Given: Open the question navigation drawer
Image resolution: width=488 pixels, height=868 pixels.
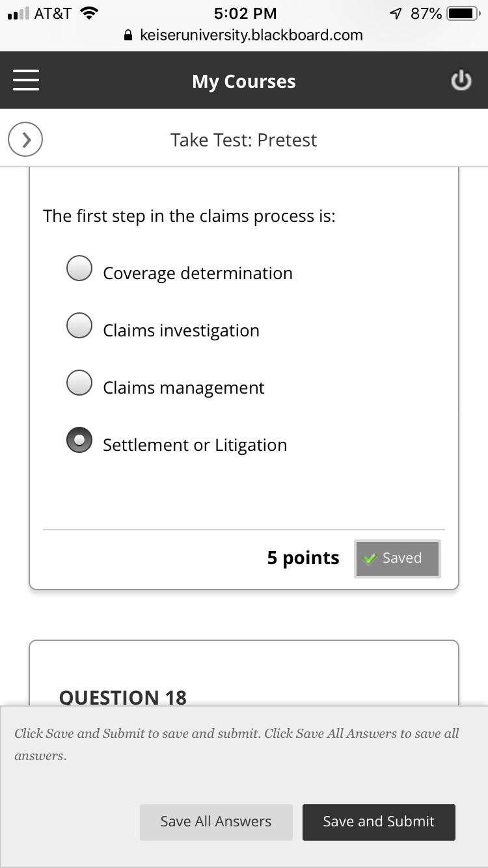Looking at the screenshot, I should coord(26,79).
